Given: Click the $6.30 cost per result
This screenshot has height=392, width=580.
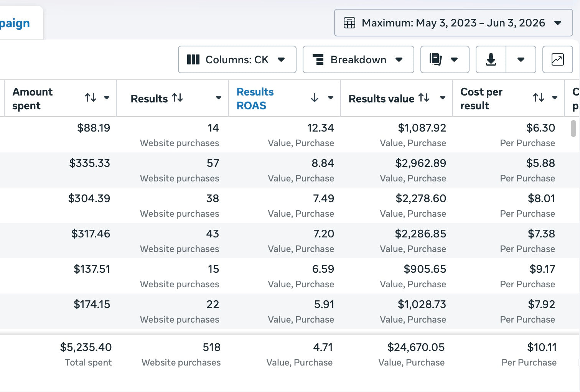Looking at the screenshot, I should pyautogui.click(x=541, y=128).
